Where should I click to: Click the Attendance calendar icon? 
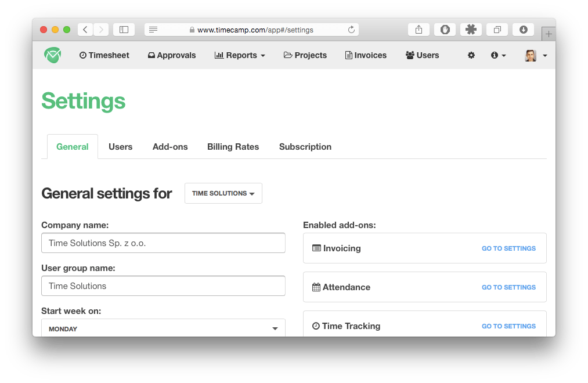click(316, 287)
